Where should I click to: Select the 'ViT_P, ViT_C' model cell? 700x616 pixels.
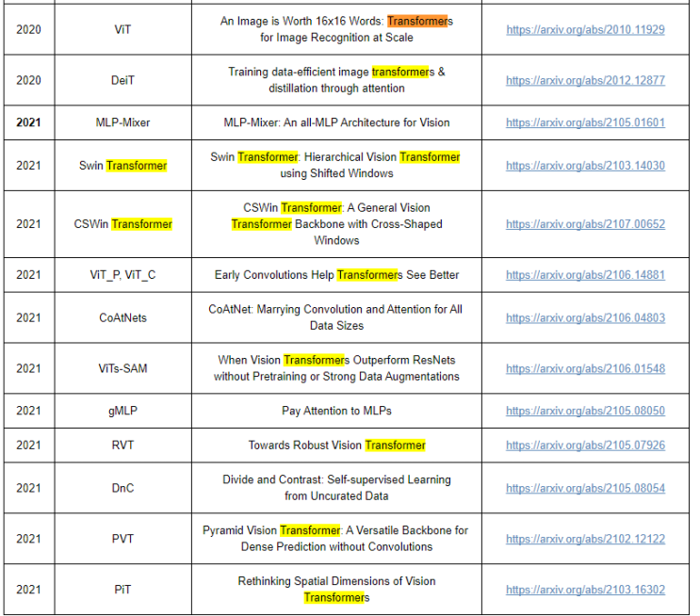122,275
